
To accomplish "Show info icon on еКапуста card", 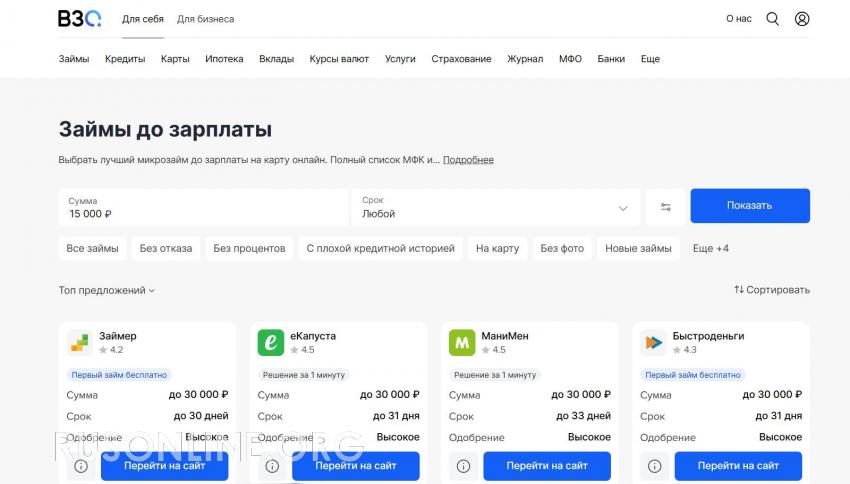I will [272, 466].
